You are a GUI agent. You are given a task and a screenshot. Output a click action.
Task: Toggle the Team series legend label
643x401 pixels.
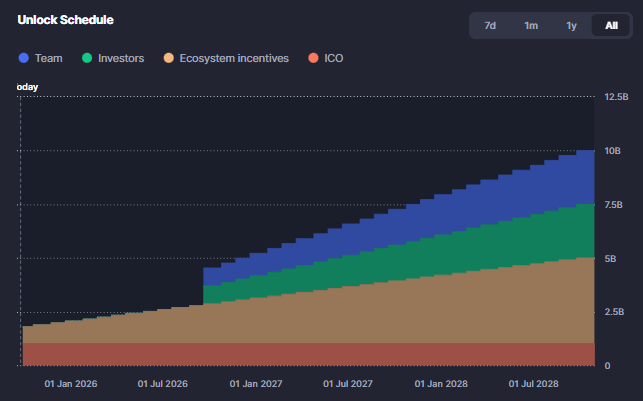[x=48, y=58]
